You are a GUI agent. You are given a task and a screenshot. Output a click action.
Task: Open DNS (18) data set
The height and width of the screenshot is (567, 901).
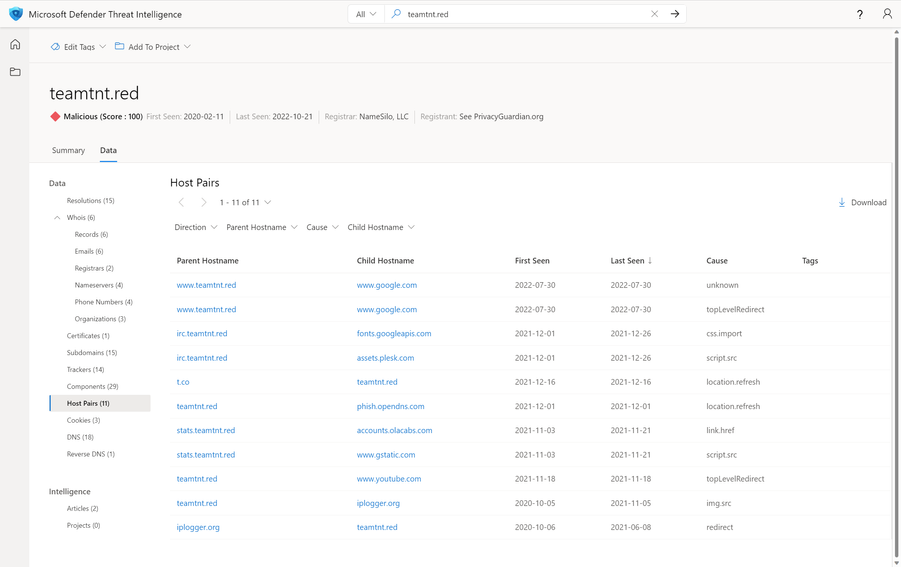80,437
